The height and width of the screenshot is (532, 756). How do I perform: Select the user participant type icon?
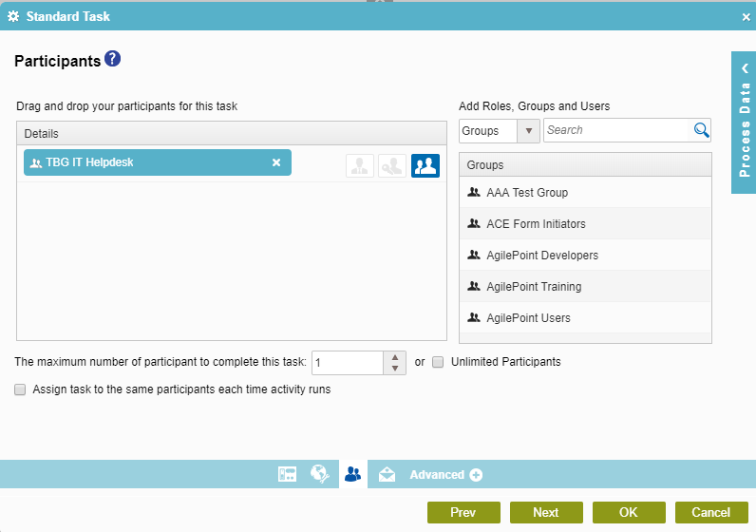(359, 166)
